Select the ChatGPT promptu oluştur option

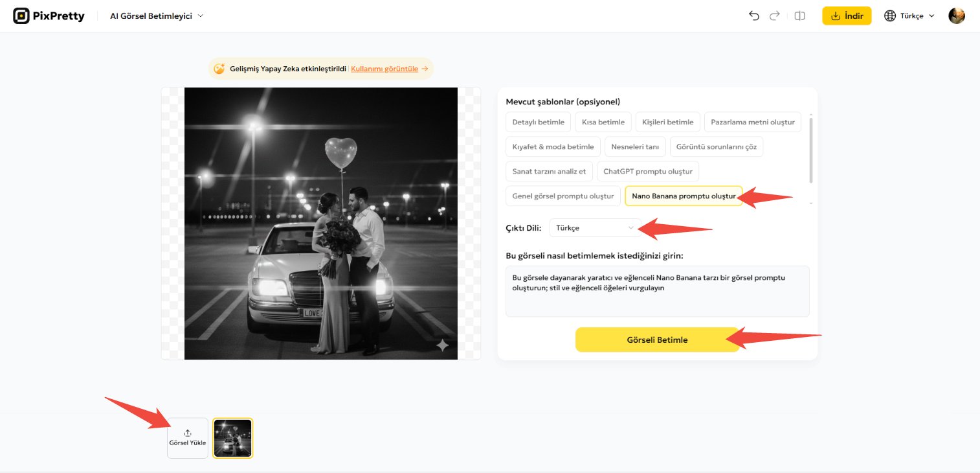pyautogui.click(x=649, y=171)
